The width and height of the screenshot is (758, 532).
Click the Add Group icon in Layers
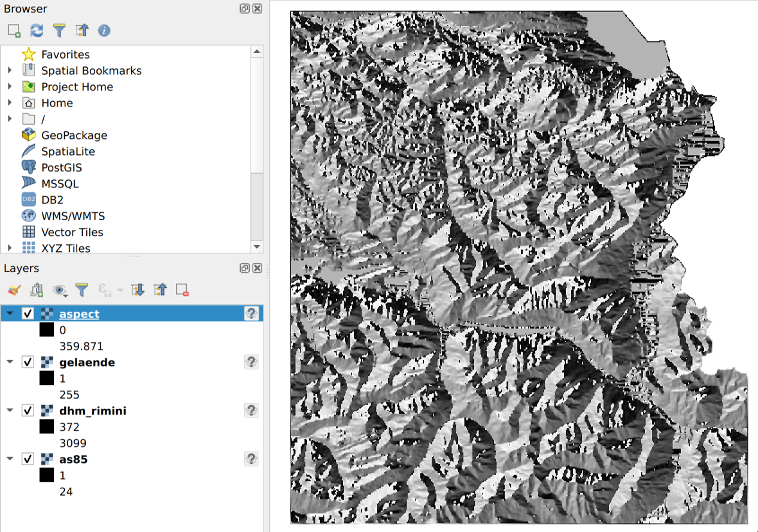click(x=37, y=290)
